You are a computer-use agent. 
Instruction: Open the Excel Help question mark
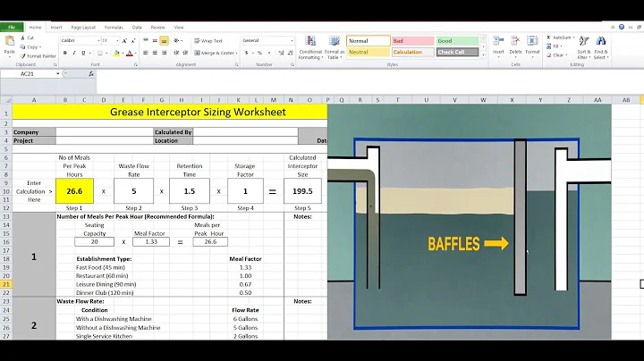click(x=622, y=27)
